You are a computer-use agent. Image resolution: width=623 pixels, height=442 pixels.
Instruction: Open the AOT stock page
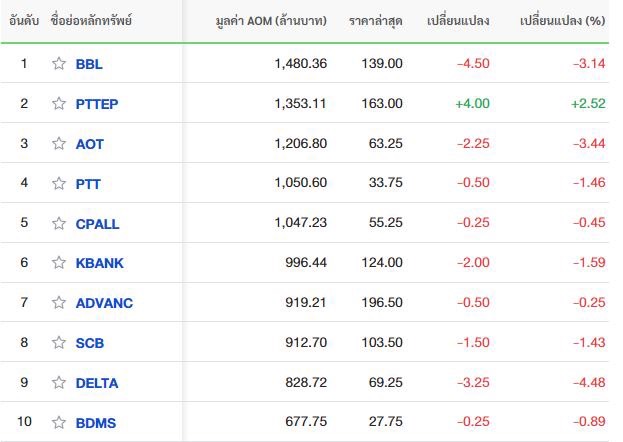pyautogui.click(x=90, y=144)
